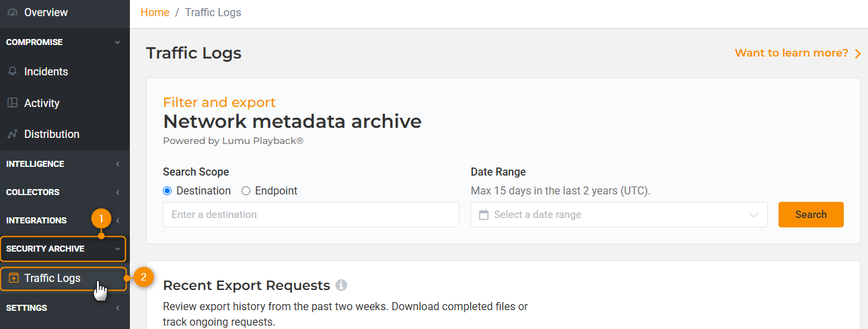The height and width of the screenshot is (329, 868).
Task: Select the Endpoint search scope
Action: coord(269,190)
